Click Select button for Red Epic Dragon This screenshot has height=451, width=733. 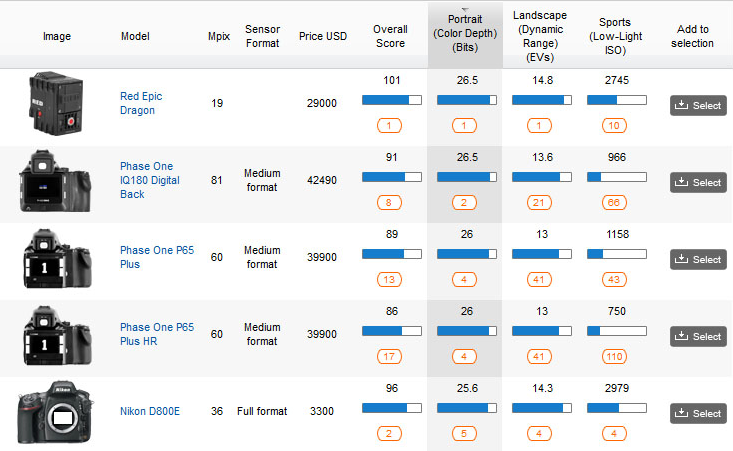coord(697,105)
